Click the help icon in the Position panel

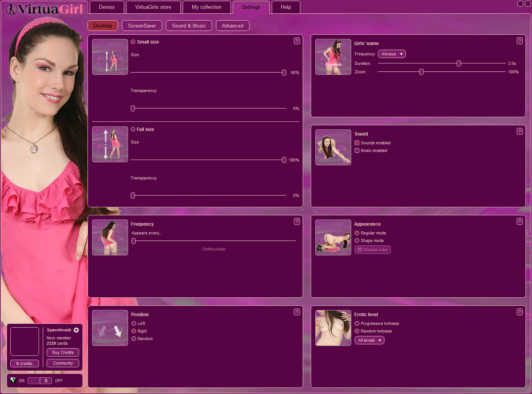[x=297, y=312]
